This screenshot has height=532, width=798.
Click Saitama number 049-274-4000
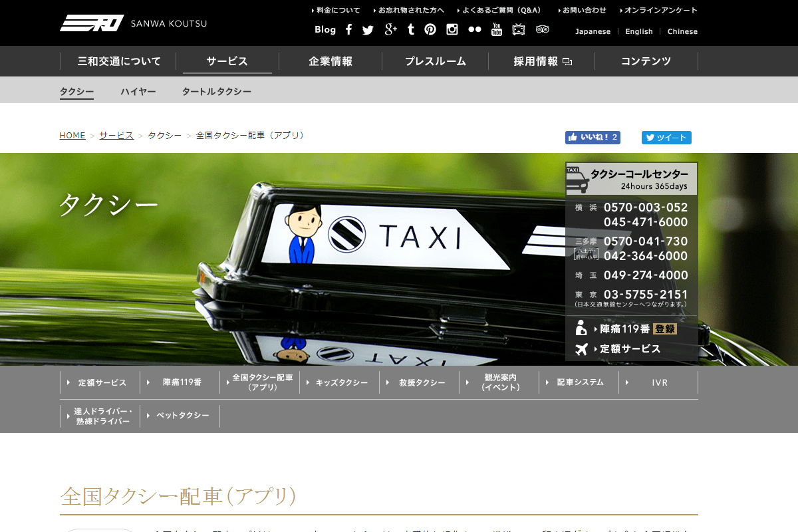point(646,275)
